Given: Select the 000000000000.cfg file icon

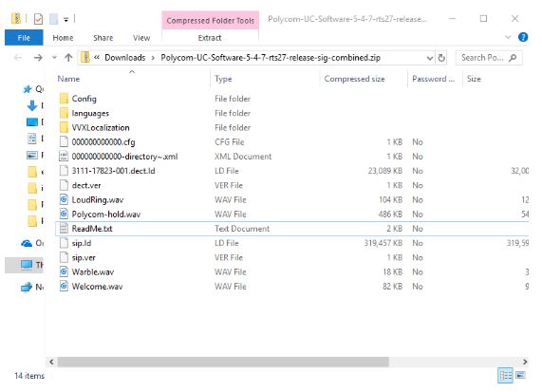Looking at the screenshot, I should pyautogui.click(x=64, y=141).
